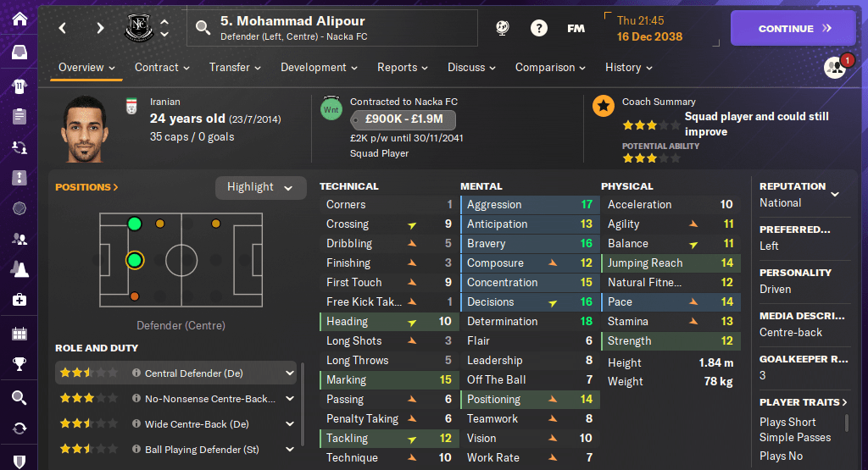Expand the Central Defender (De) role row
Screen dimensions: 868x470
coord(289,373)
